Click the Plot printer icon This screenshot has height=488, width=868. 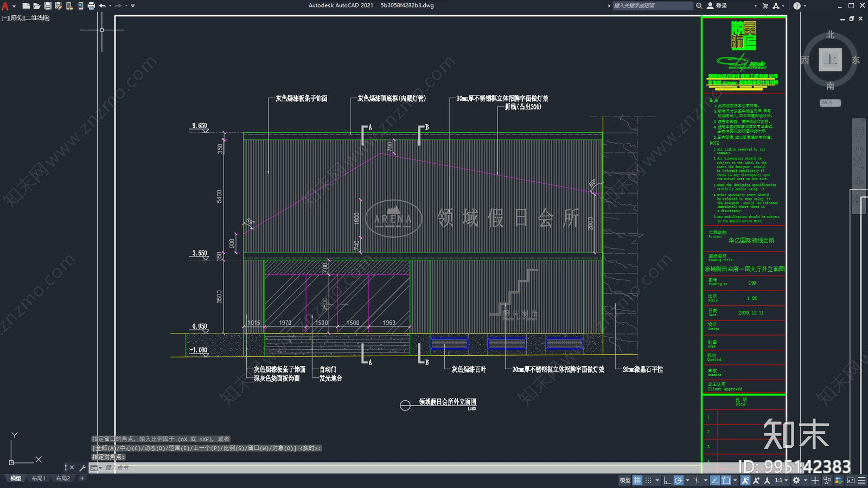click(91, 6)
